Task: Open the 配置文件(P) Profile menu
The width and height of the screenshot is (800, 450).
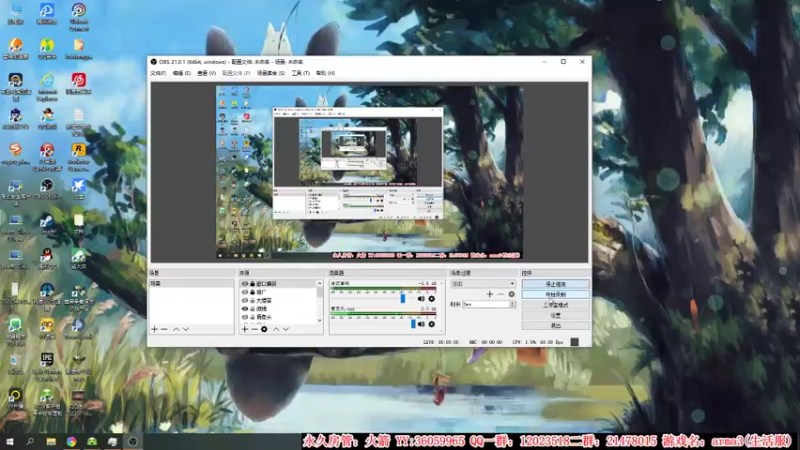Action: point(236,73)
